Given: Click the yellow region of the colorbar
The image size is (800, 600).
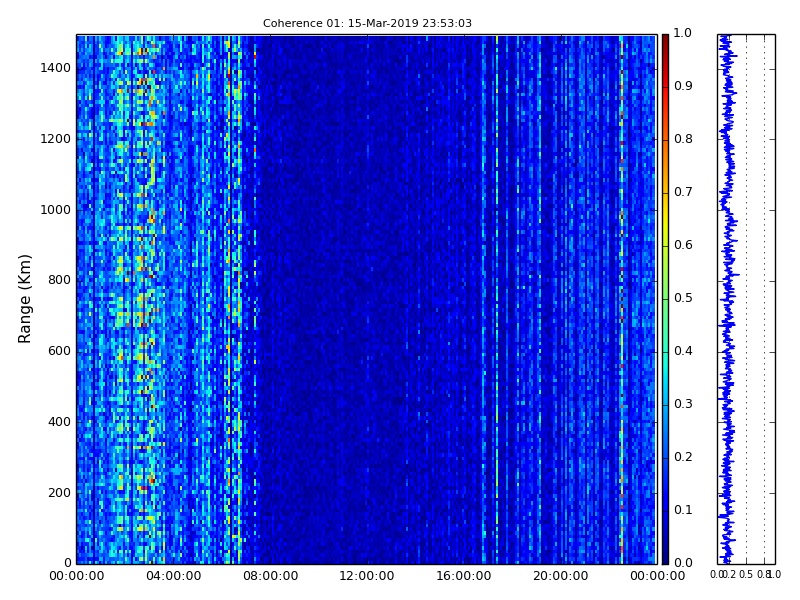Looking at the screenshot, I should (665, 219).
